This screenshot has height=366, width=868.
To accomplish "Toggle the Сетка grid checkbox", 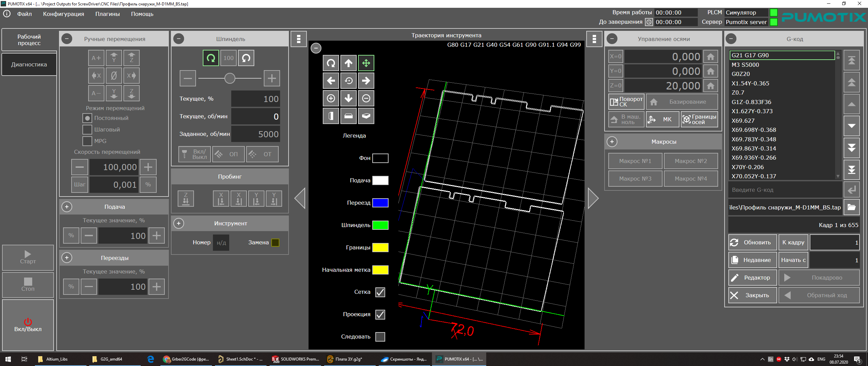I will [380, 292].
